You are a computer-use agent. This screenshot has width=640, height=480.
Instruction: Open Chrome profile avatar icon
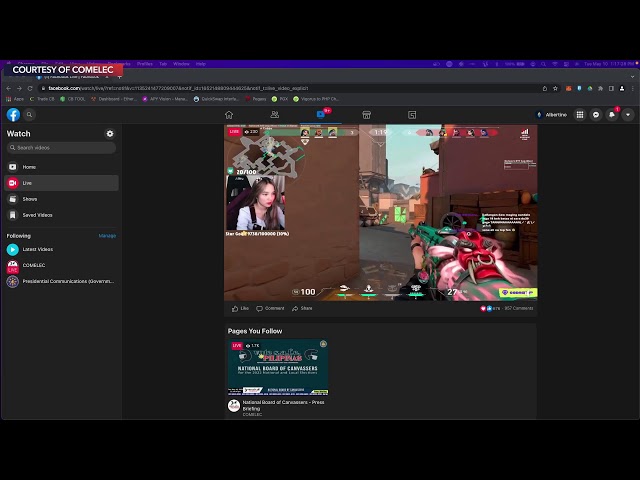(x=622, y=88)
